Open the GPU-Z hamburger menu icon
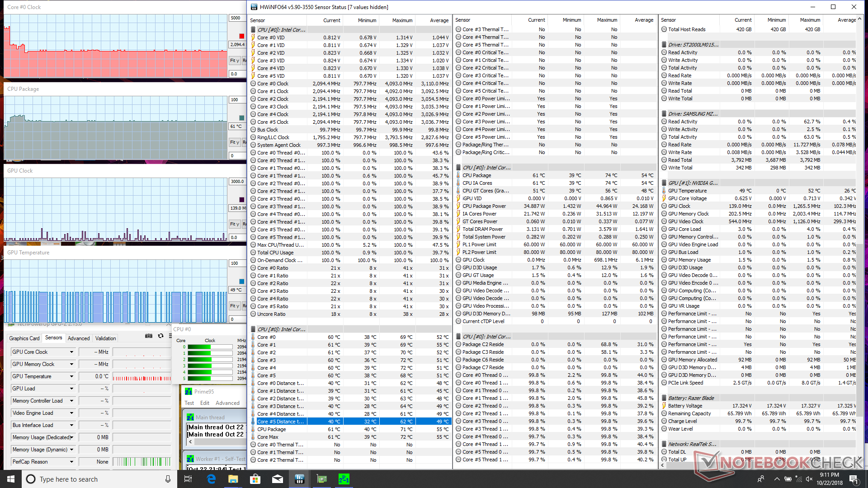 click(x=170, y=336)
